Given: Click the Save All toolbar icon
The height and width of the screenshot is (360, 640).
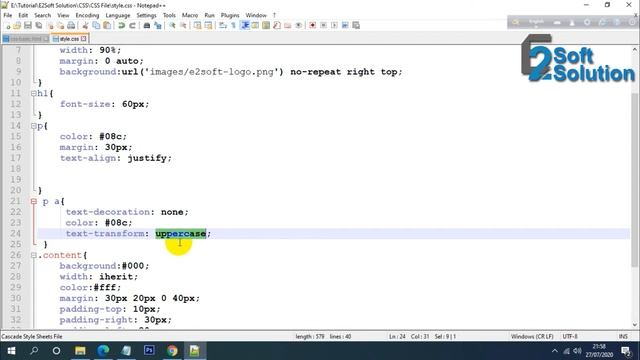Looking at the screenshot, I should pyautogui.click(x=38, y=25).
